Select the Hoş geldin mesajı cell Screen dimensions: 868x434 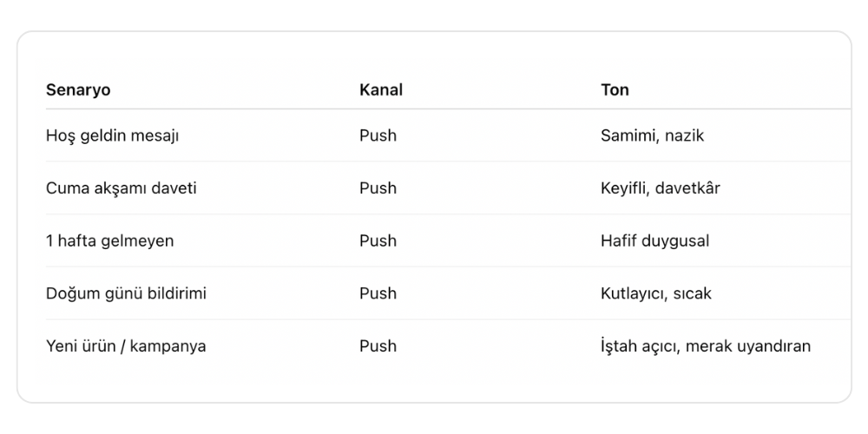(112, 135)
